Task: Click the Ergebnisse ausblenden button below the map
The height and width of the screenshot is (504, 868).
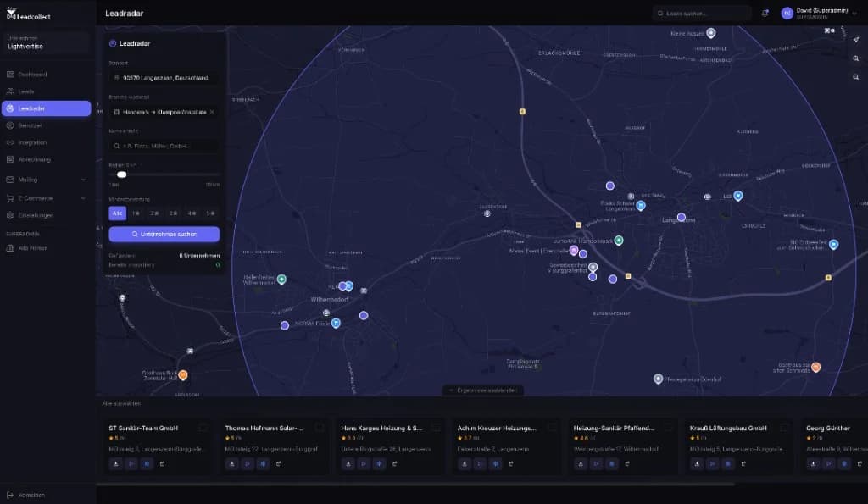Action: point(482,390)
